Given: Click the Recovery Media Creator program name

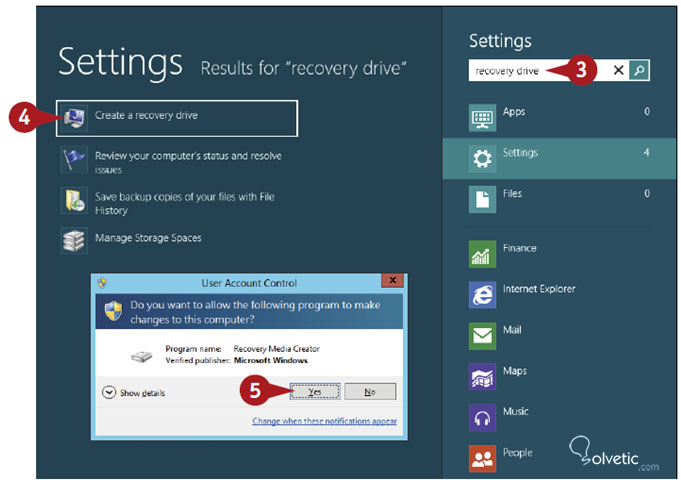Looking at the screenshot, I should (277, 348).
